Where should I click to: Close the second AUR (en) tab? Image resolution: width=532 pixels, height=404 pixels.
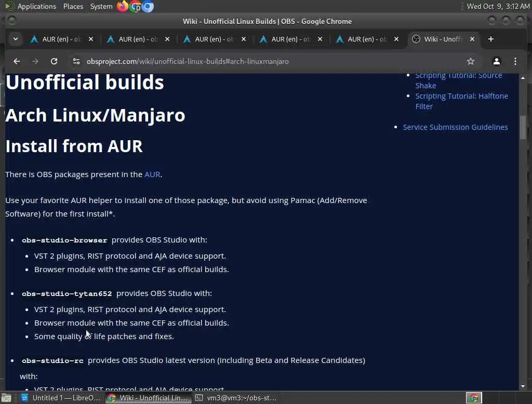[167, 39]
